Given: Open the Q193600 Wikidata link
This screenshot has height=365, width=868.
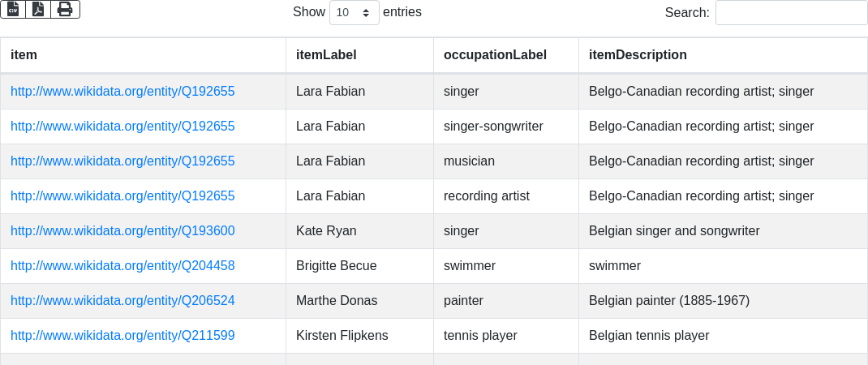Looking at the screenshot, I should [122, 231].
